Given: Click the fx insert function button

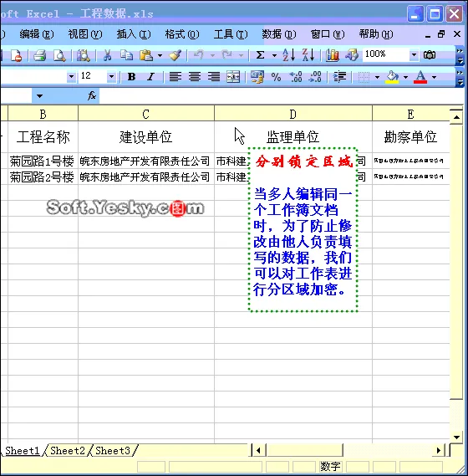Looking at the screenshot, I should [x=92, y=96].
